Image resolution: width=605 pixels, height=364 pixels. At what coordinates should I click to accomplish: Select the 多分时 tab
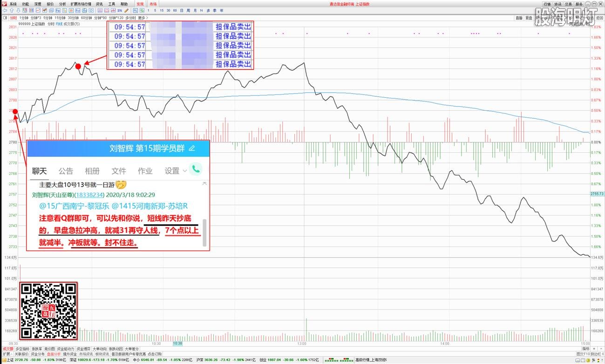[130, 18]
